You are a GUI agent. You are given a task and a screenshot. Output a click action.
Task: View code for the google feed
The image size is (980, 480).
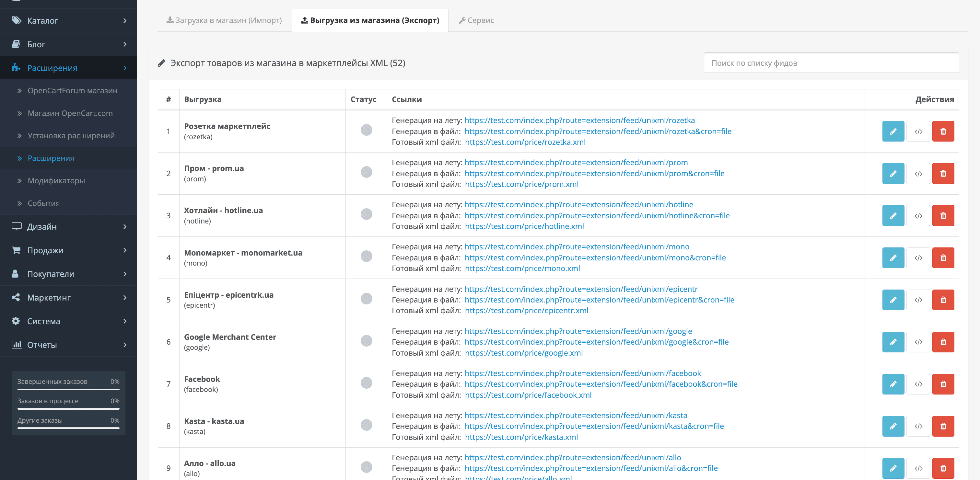pyautogui.click(x=918, y=342)
